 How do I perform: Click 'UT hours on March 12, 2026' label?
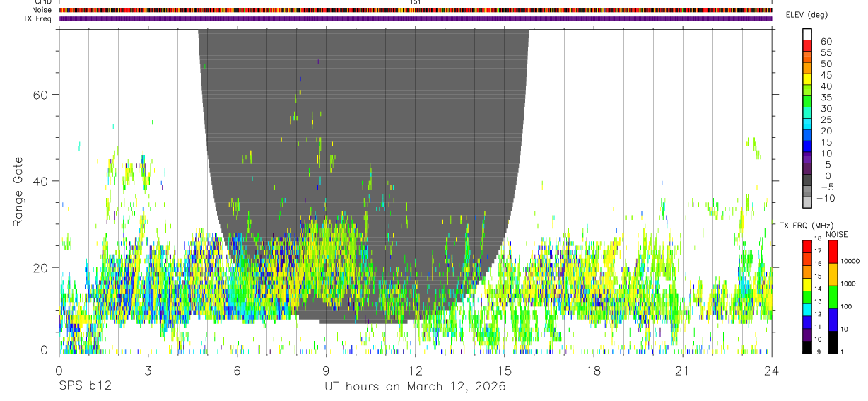(x=415, y=387)
